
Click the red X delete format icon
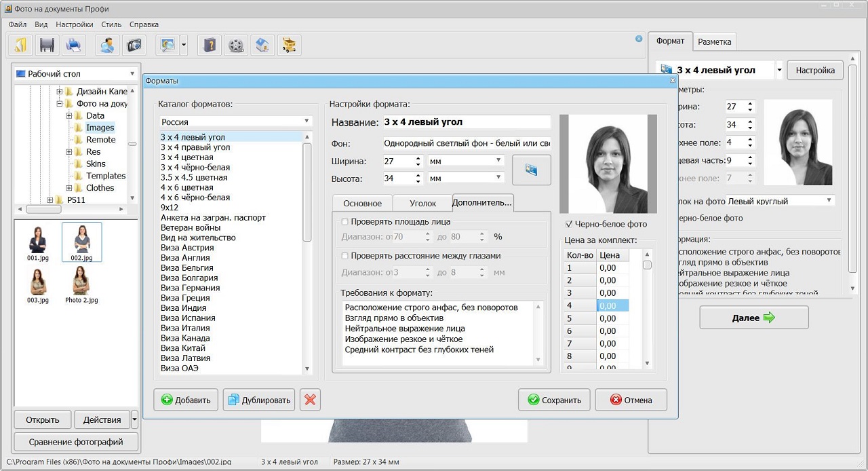click(310, 400)
